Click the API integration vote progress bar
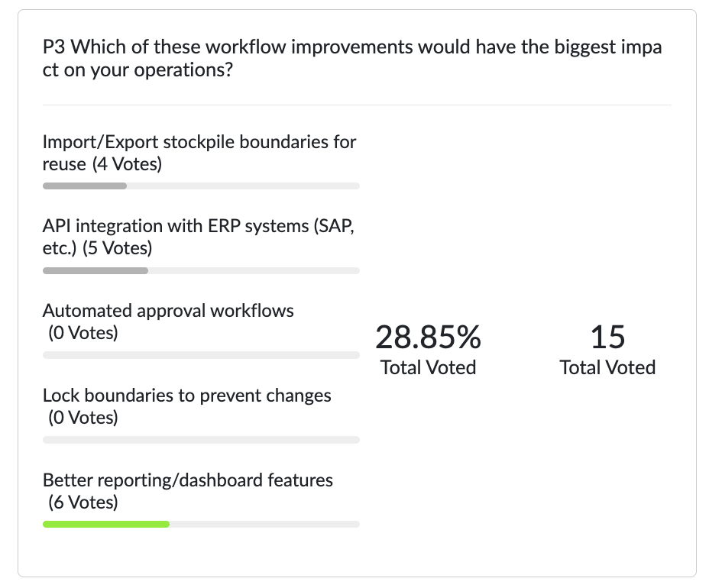The image size is (709, 588). 201,270
